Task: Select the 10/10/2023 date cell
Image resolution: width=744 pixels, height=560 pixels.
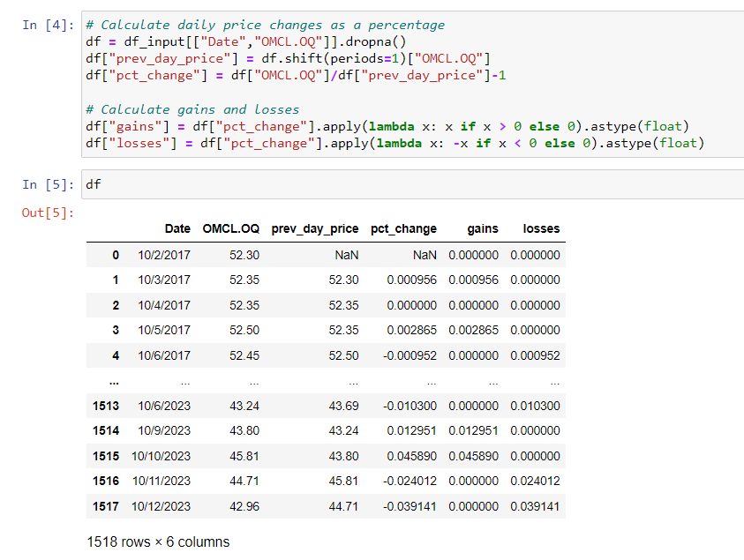Action: (x=162, y=456)
